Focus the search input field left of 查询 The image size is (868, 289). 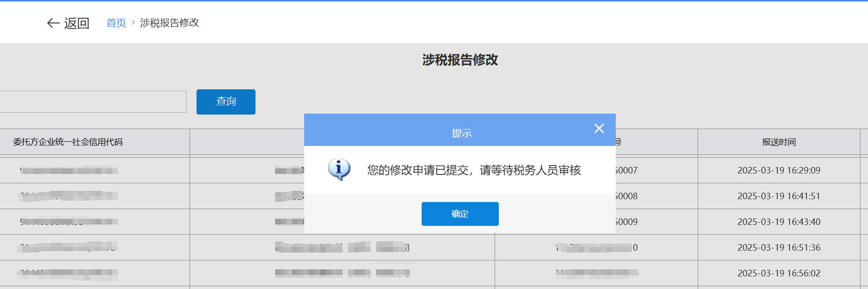click(x=93, y=101)
